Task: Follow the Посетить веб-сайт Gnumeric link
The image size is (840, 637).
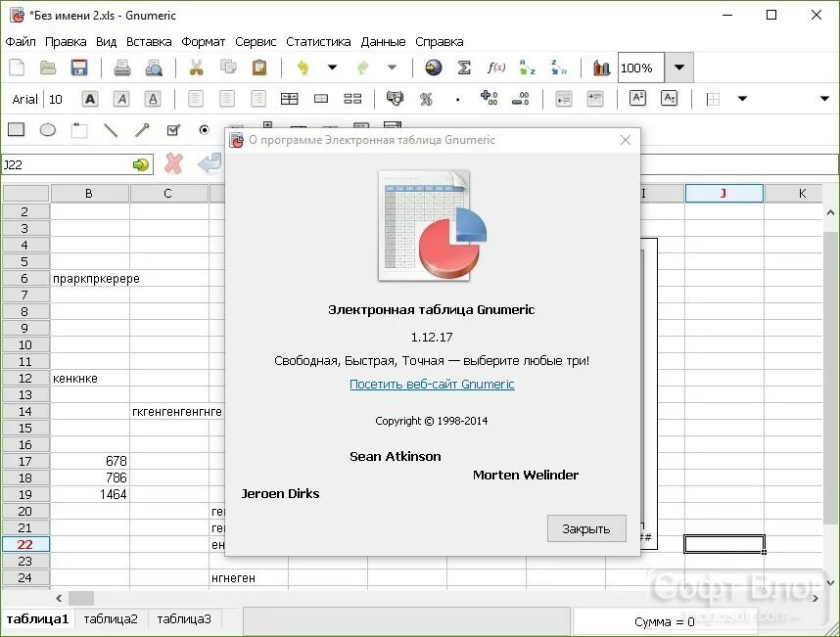Action: click(432, 385)
